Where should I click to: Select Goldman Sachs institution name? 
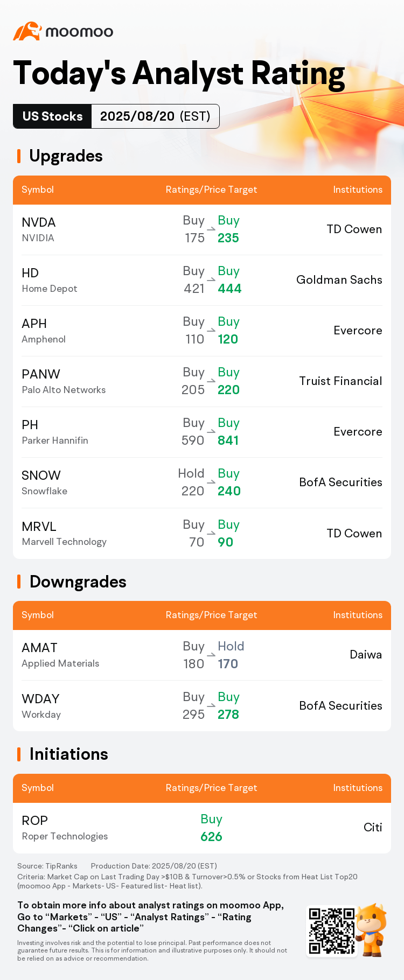(x=339, y=280)
